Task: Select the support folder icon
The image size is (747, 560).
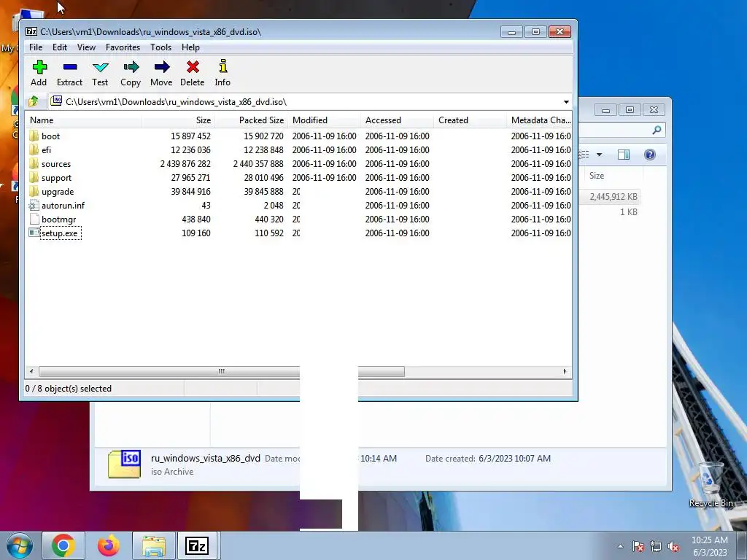Action: [x=34, y=178]
